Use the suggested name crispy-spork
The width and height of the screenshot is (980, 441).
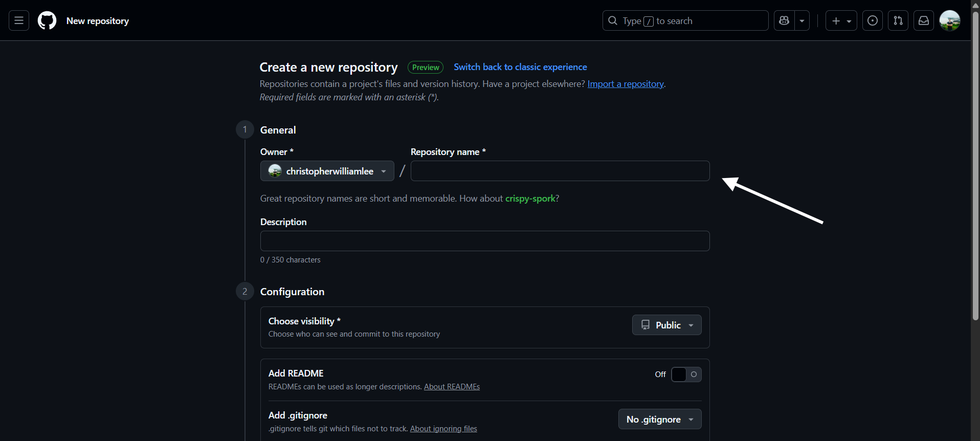(x=530, y=199)
